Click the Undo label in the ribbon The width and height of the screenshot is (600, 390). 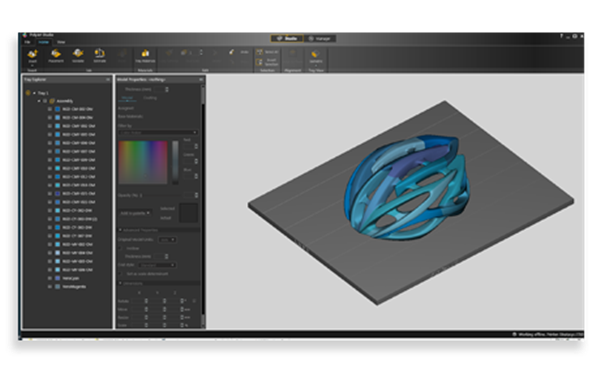245,52
